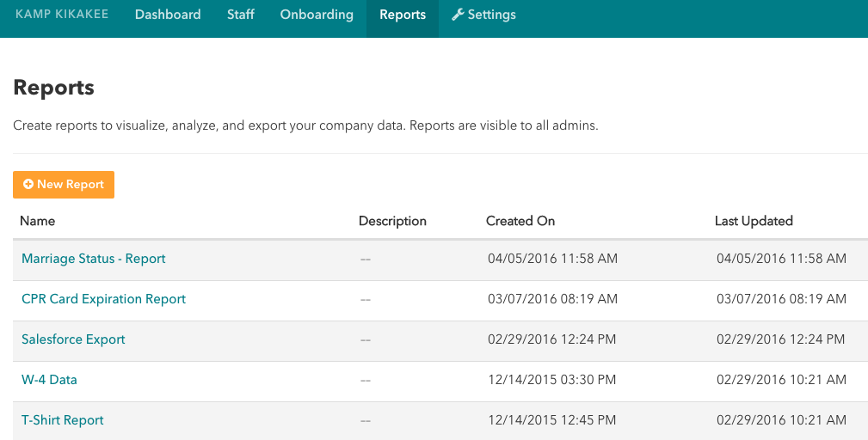Screen dimensions: 868x440
Task: Click the Kamp Kikakee company name
Action: coord(62,15)
